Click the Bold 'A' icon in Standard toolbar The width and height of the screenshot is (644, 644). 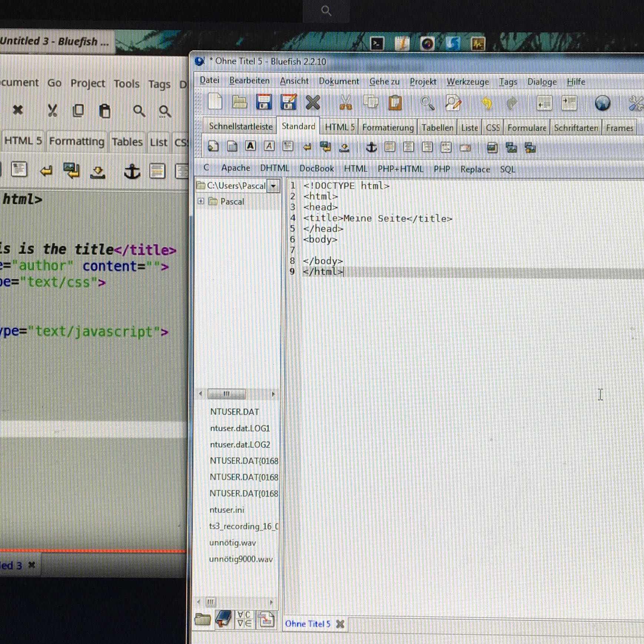[x=250, y=146]
